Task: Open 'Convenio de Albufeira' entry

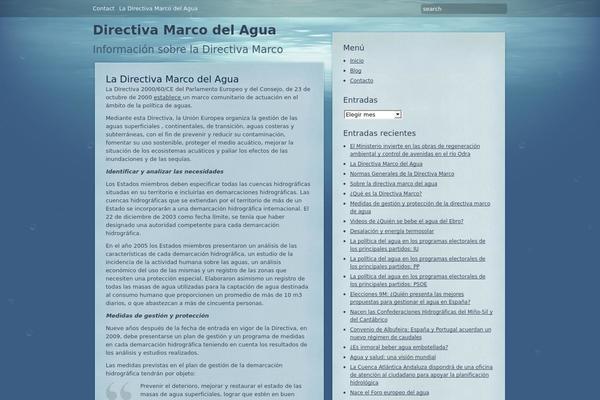Action: 420,333
